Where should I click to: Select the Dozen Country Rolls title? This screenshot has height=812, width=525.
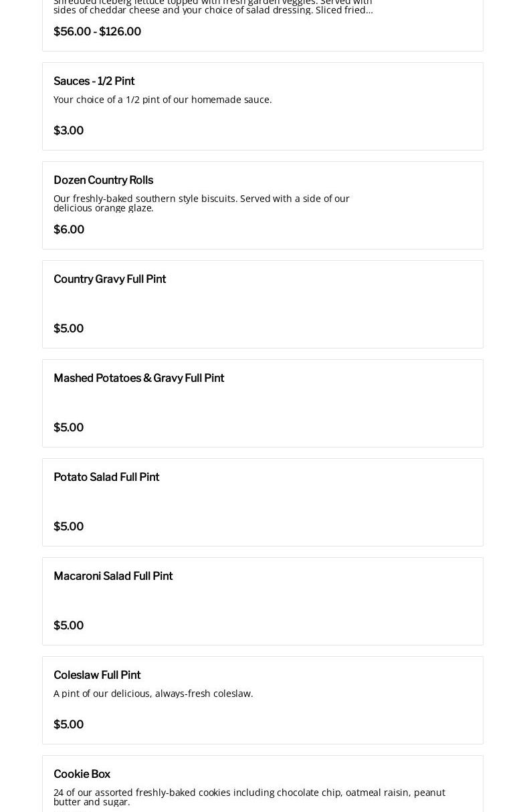103,180
